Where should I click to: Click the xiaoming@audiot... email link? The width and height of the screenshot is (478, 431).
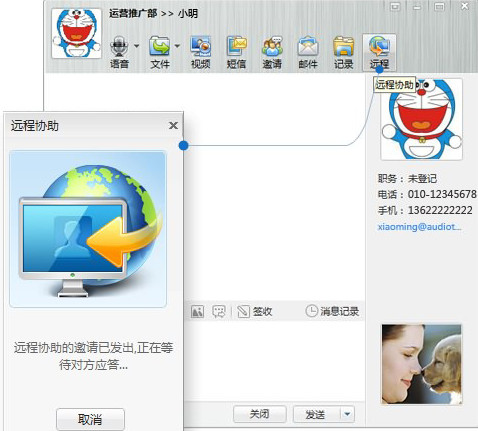pyautogui.click(x=419, y=227)
